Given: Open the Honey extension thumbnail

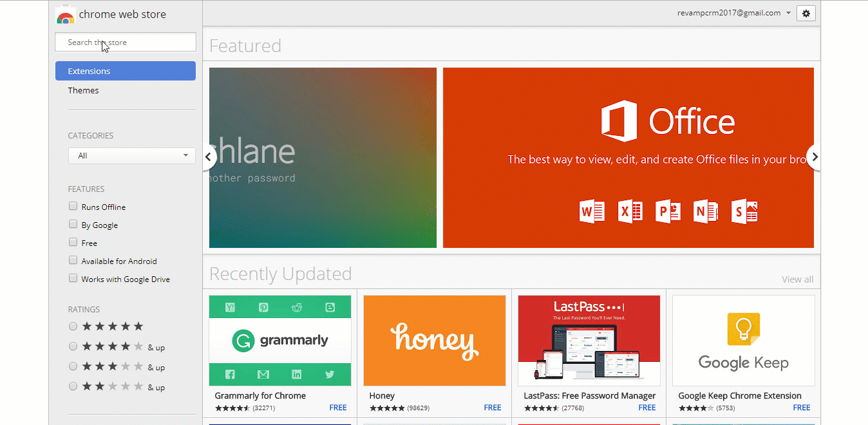Looking at the screenshot, I should tap(435, 341).
